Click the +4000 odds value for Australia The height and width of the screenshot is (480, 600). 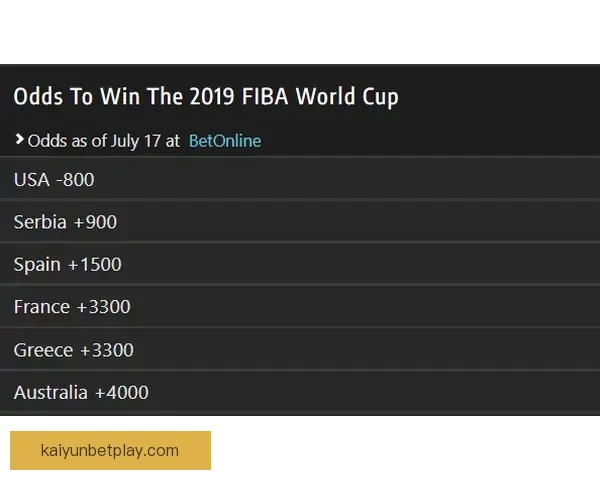pyautogui.click(x=122, y=393)
